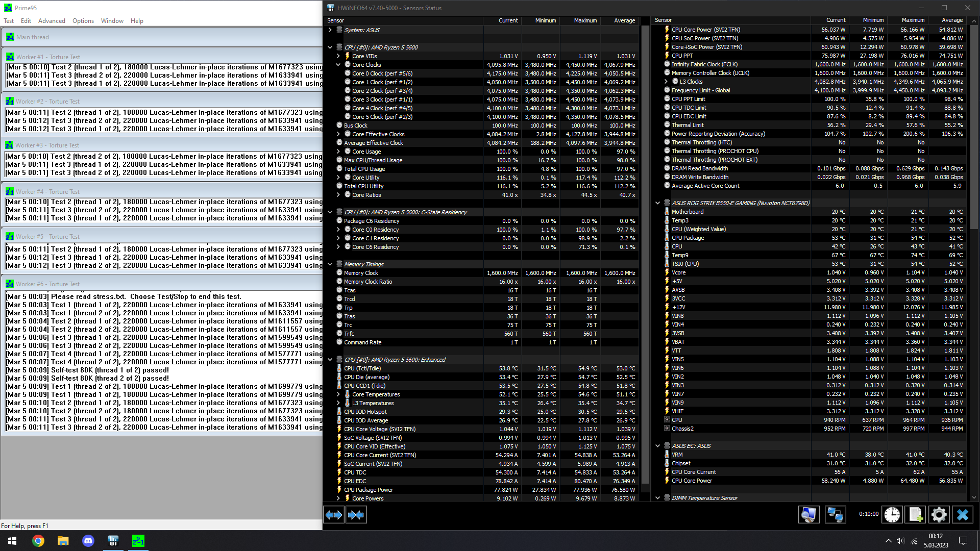
Task: Collapse the ASUS EC: ASUS group
Action: [x=658, y=446]
